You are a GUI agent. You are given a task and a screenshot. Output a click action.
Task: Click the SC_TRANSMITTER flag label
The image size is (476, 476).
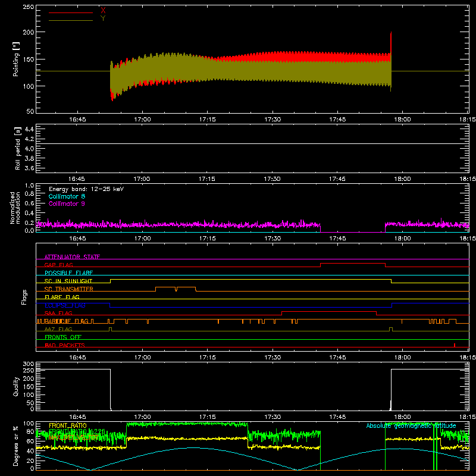tap(69, 289)
